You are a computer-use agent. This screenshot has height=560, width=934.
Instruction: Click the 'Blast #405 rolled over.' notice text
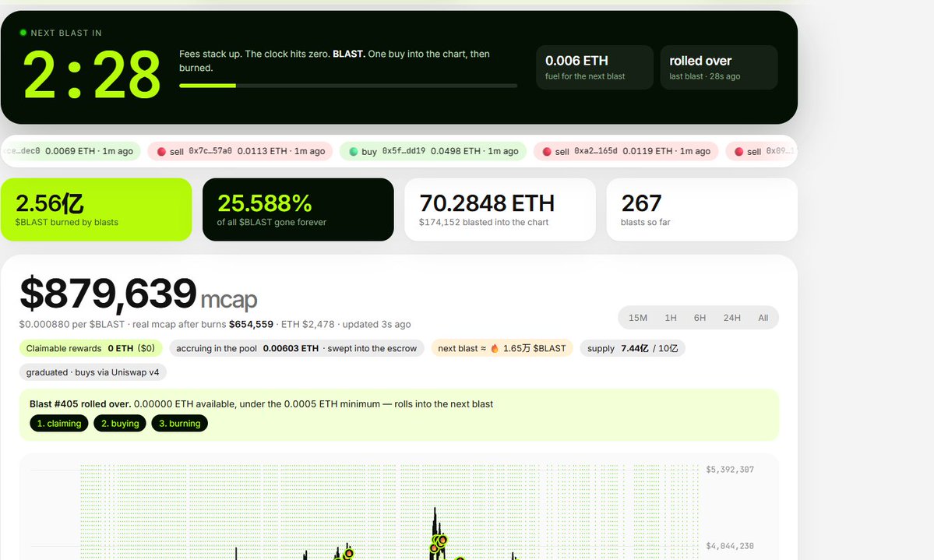(x=80, y=404)
